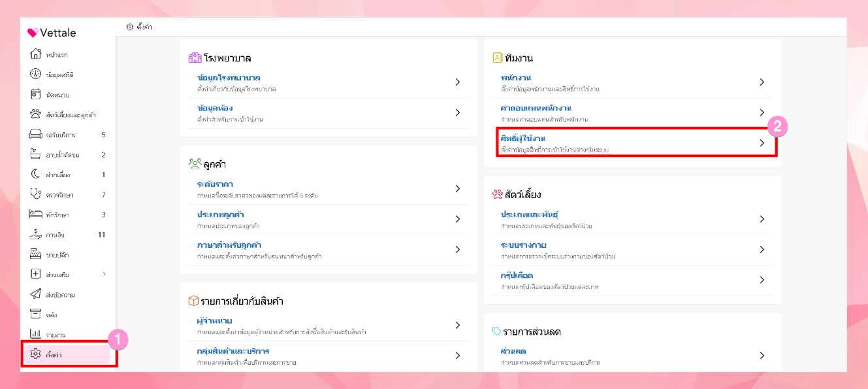Select the cash register retail icon
Image resolution: width=868 pixels, height=389 pixels.
pos(36,254)
